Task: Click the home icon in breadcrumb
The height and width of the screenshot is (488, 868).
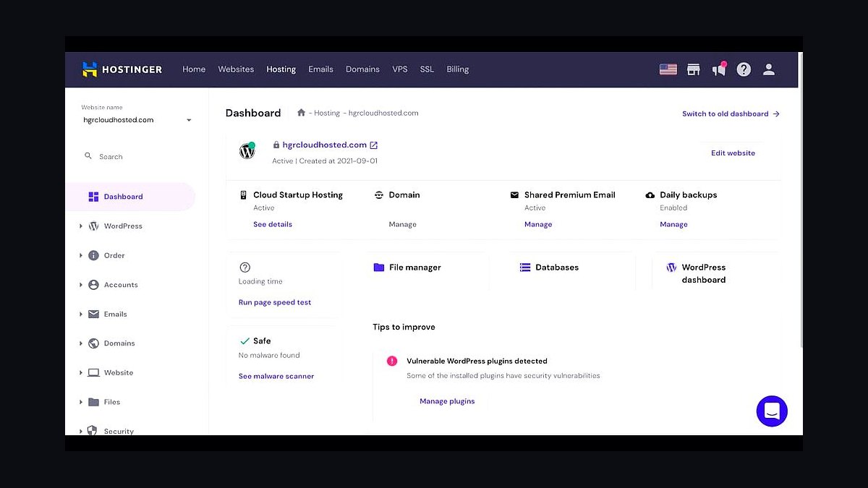Action: point(301,113)
